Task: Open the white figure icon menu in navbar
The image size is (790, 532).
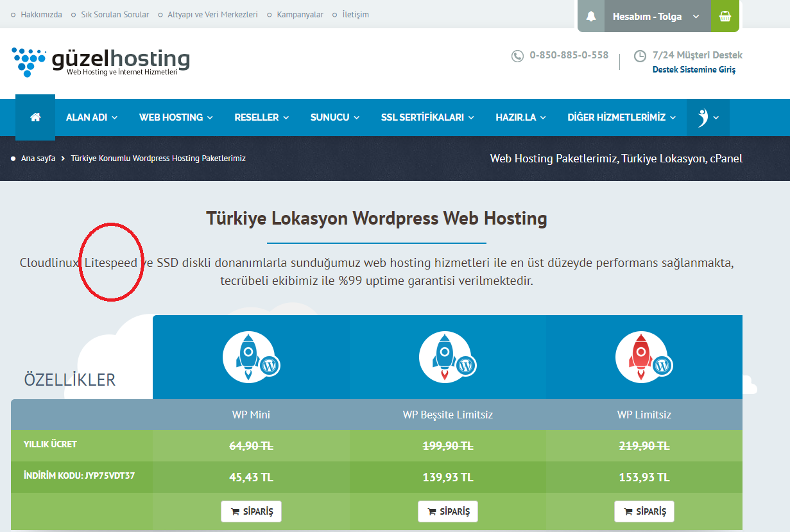Action: click(x=708, y=117)
